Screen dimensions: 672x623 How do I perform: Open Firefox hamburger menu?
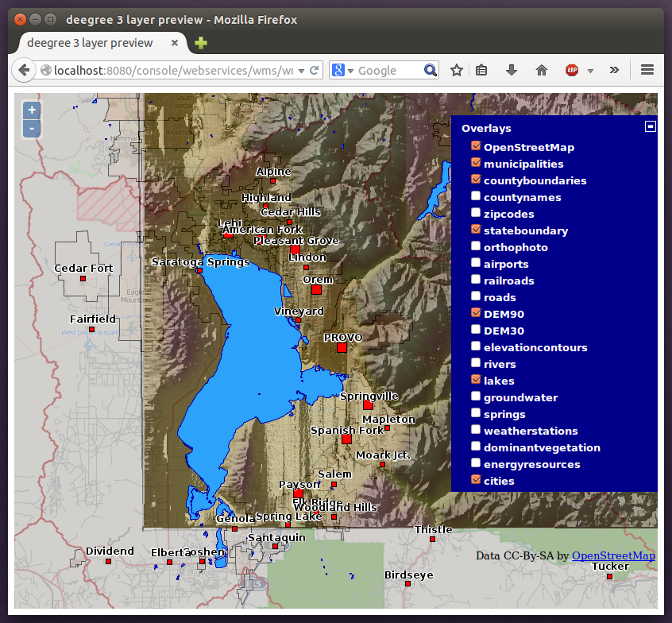tap(647, 71)
